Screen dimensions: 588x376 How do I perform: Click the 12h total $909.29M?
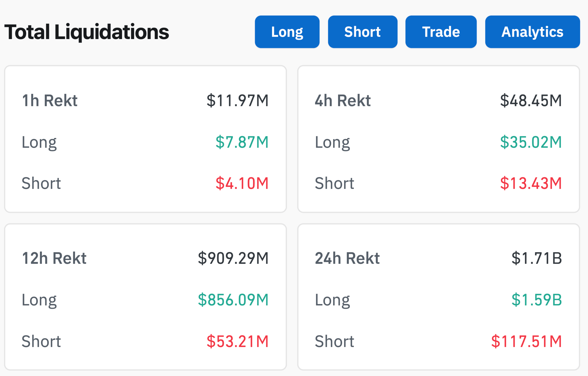tap(233, 258)
